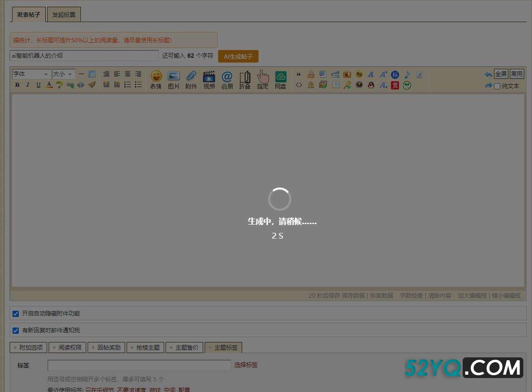
Task: Disable 有新回复时邮件通知我 checkbox
Action: pos(15,330)
